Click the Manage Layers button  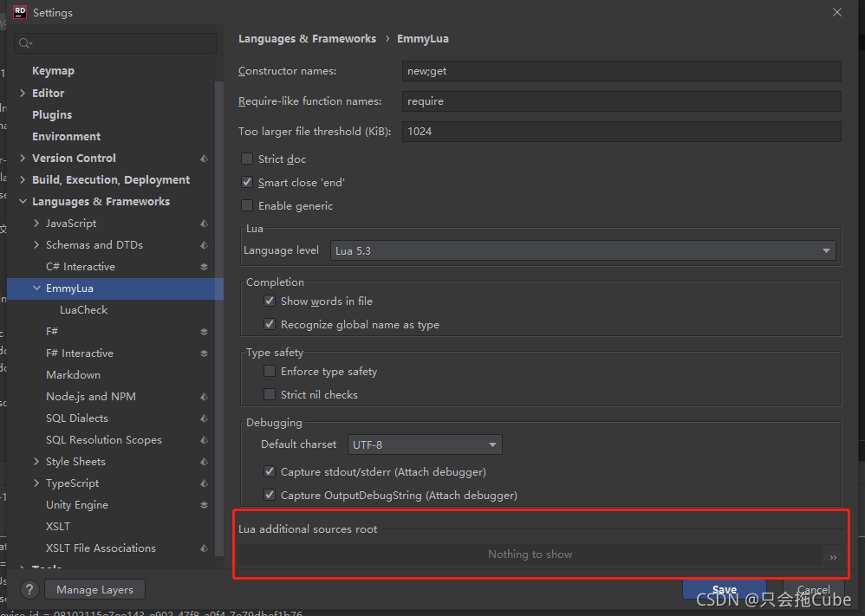(94, 589)
